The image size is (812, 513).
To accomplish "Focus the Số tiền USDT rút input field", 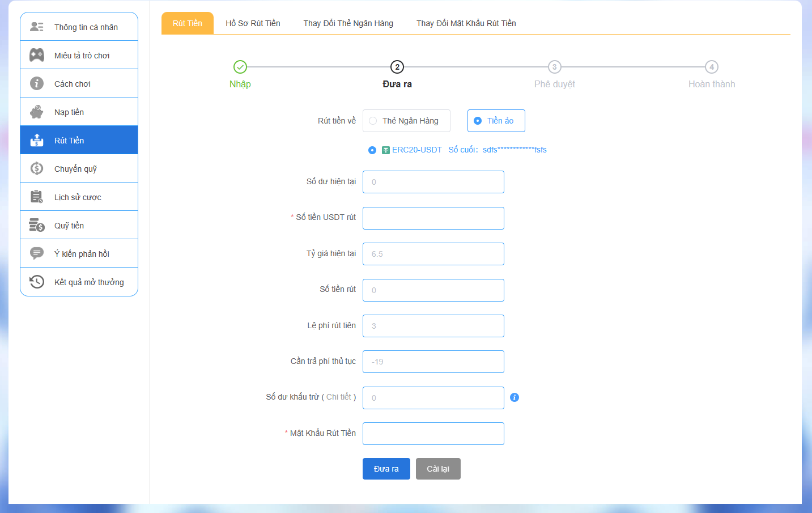I will (x=433, y=218).
